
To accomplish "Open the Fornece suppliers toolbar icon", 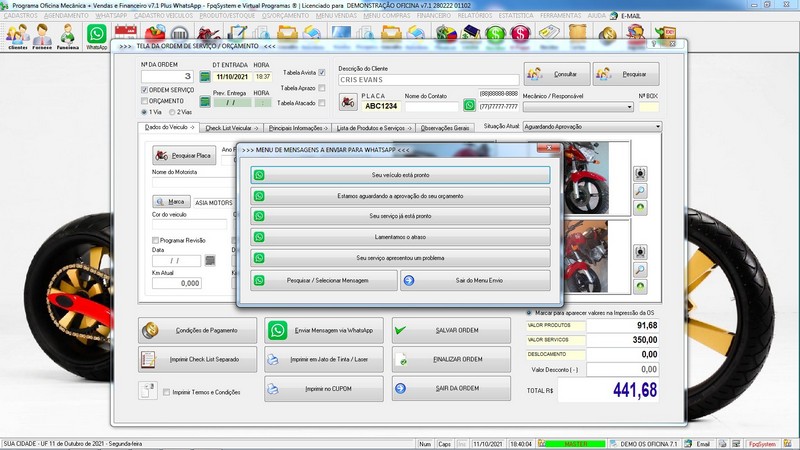I will coord(42,37).
